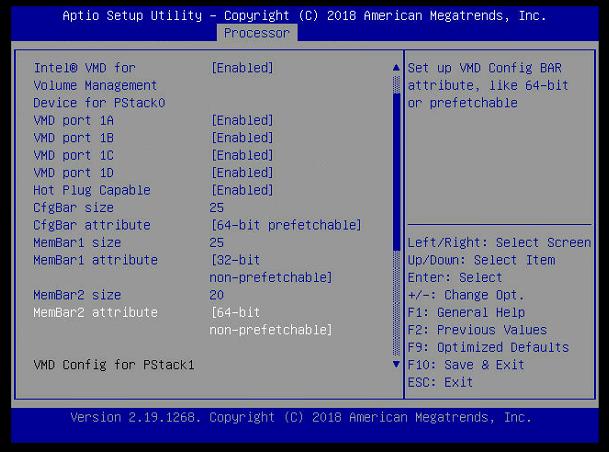Click the Left/Right: Select Screen hint
Screen dimensions: 609x452
499,243
